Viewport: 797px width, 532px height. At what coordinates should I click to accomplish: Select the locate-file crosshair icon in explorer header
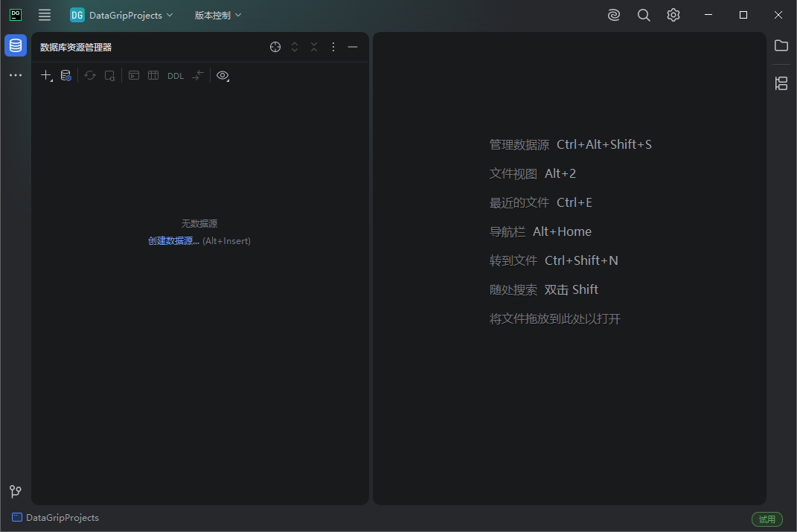point(275,46)
